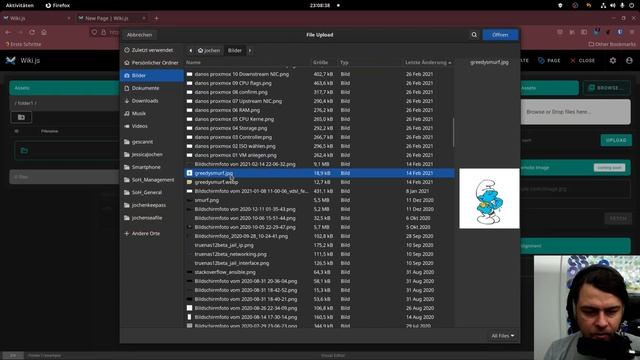Sort by Letzte Änderung column header
The width and height of the screenshot is (640, 360).
(x=428, y=62)
